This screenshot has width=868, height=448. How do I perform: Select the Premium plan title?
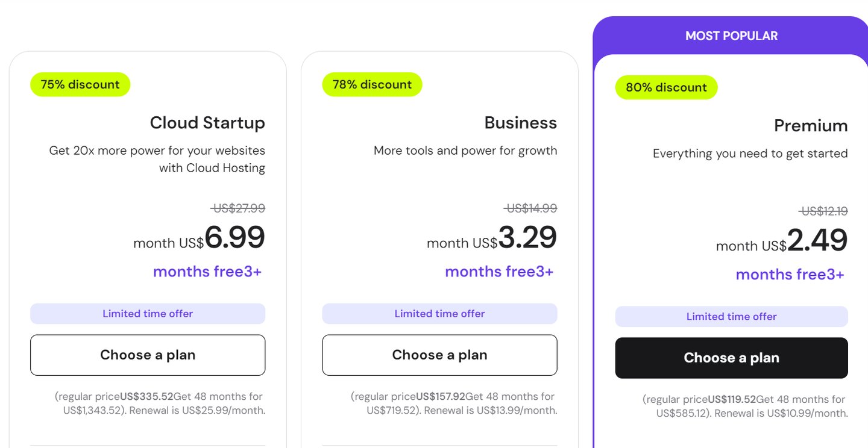[x=811, y=126]
